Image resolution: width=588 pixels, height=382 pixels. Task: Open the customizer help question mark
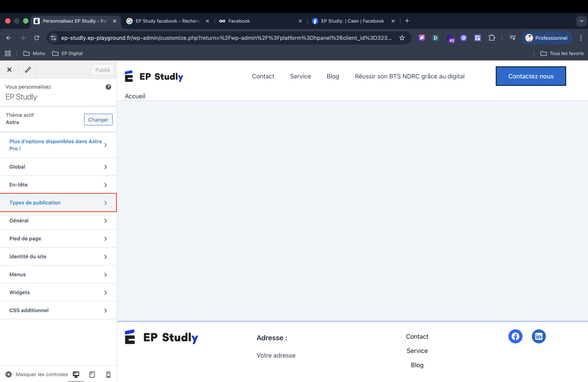[x=108, y=87]
